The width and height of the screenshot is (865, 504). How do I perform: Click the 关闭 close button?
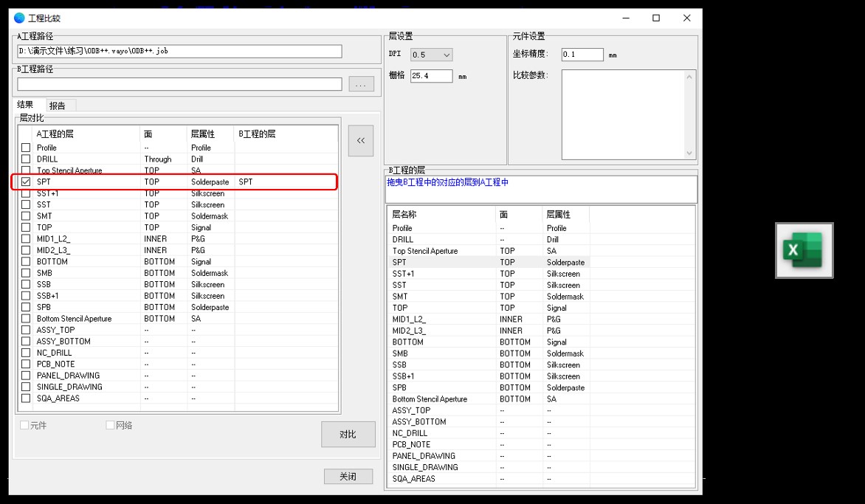pyautogui.click(x=348, y=477)
